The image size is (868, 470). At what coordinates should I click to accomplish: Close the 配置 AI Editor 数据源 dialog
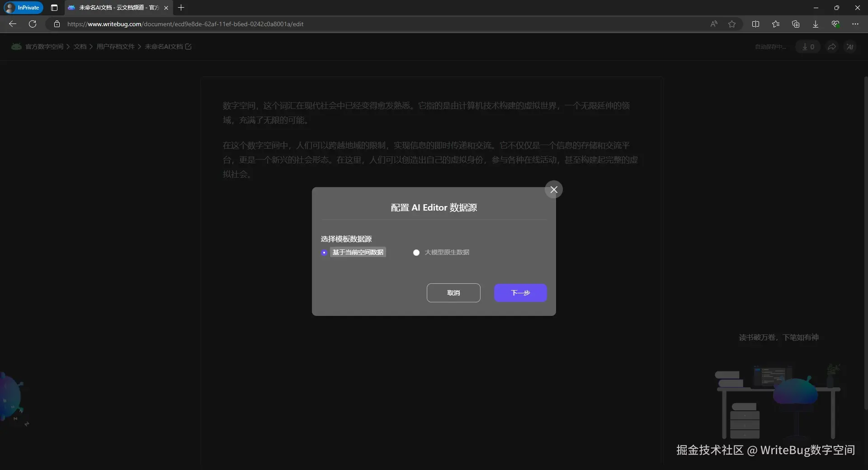(553, 189)
